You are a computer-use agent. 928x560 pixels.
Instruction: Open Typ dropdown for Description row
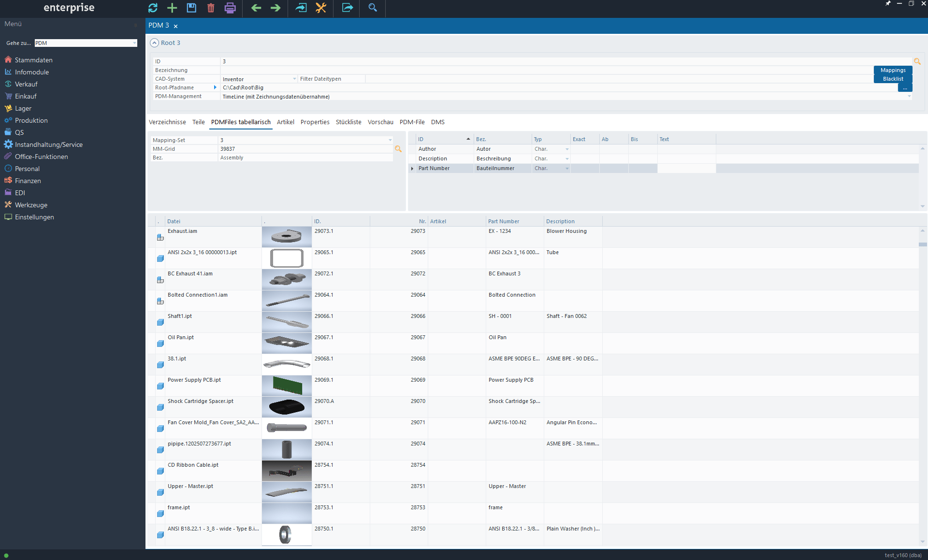pyautogui.click(x=567, y=158)
